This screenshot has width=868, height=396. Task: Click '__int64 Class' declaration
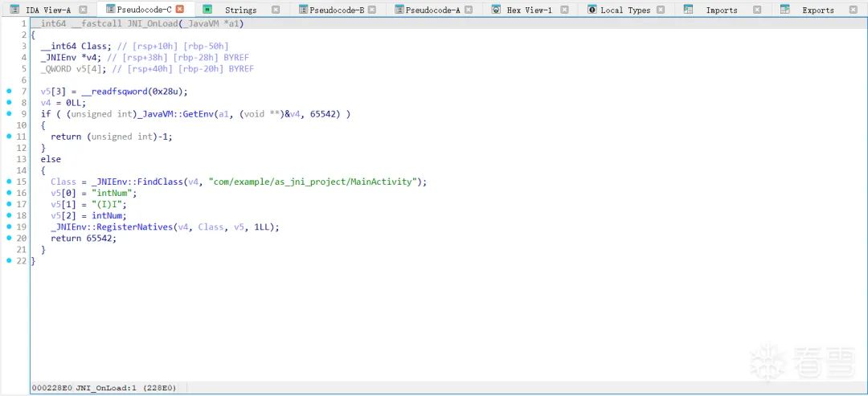point(76,47)
